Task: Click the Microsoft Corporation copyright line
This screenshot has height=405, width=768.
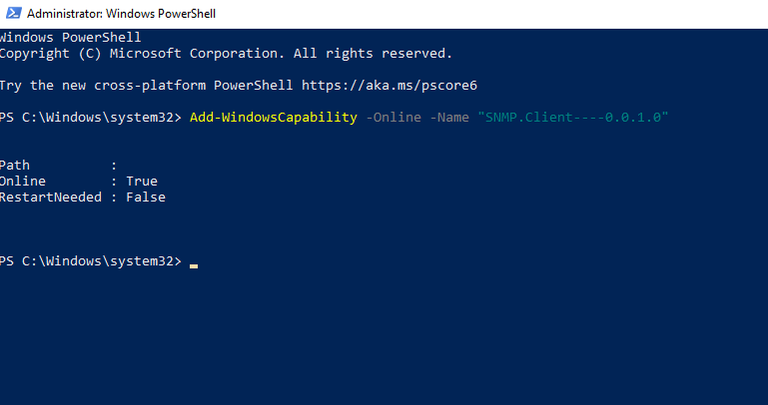Action: pos(225,53)
